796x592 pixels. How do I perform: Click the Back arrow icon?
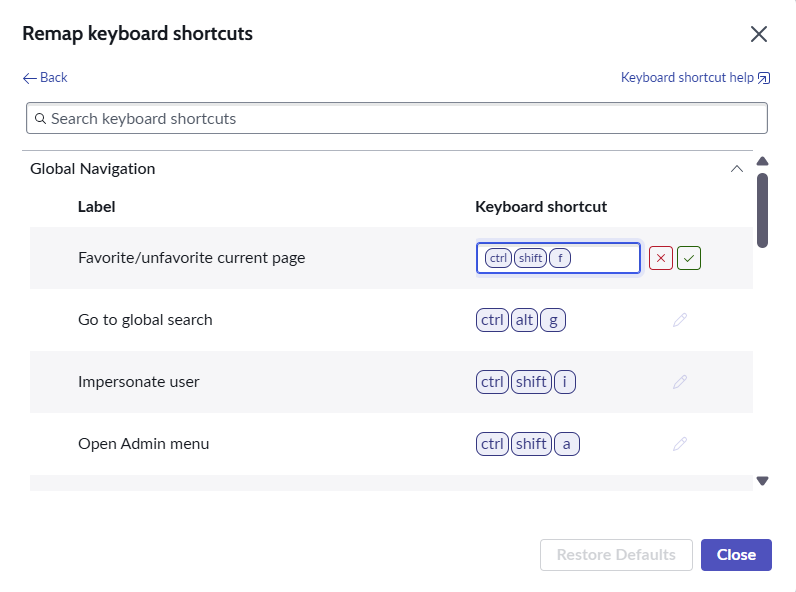pos(29,78)
